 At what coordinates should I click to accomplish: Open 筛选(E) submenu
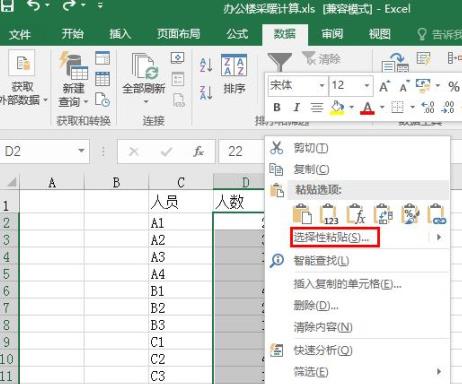click(x=357, y=372)
